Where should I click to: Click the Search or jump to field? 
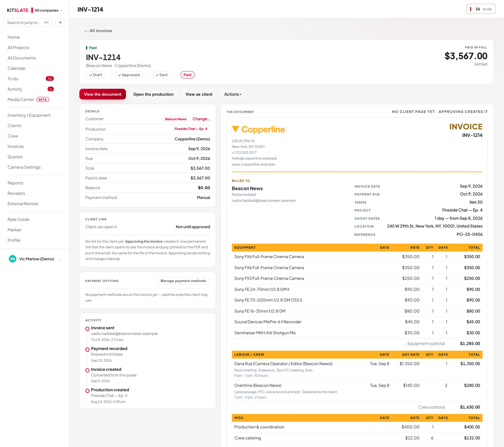[x=28, y=22]
